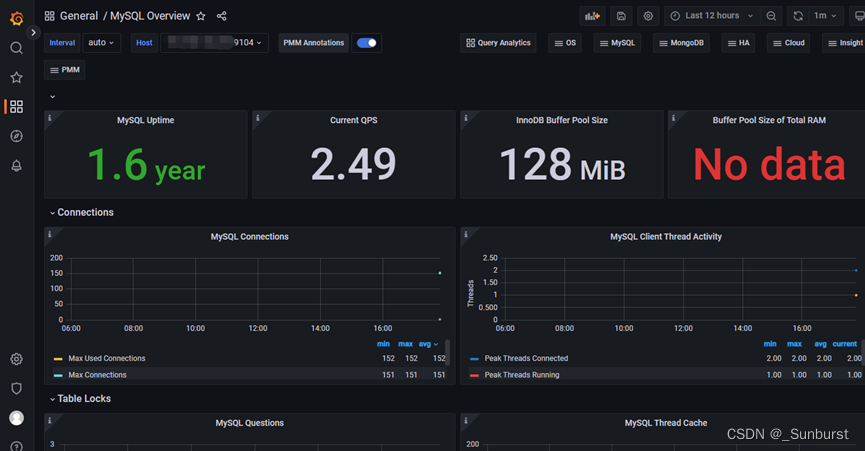
Task: Open the MySQL Questions panel title menu
Action: pos(249,423)
